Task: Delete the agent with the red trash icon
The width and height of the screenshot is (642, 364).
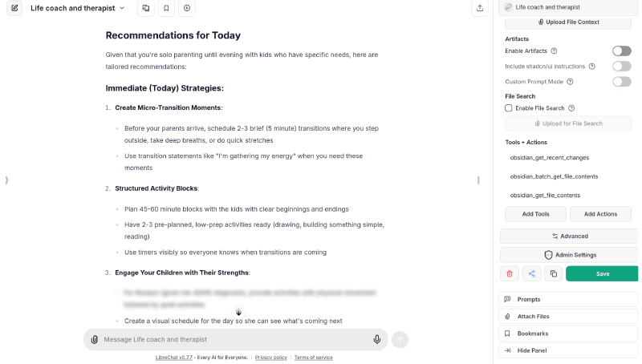Action: pyautogui.click(x=509, y=273)
